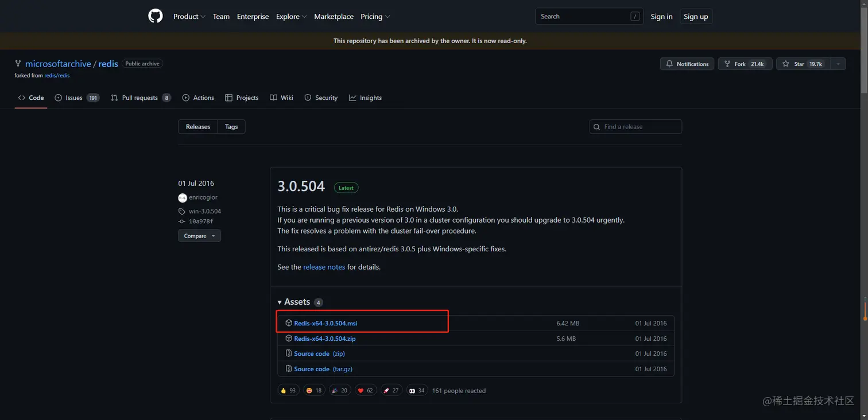Open the Team page

(x=221, y=17)
